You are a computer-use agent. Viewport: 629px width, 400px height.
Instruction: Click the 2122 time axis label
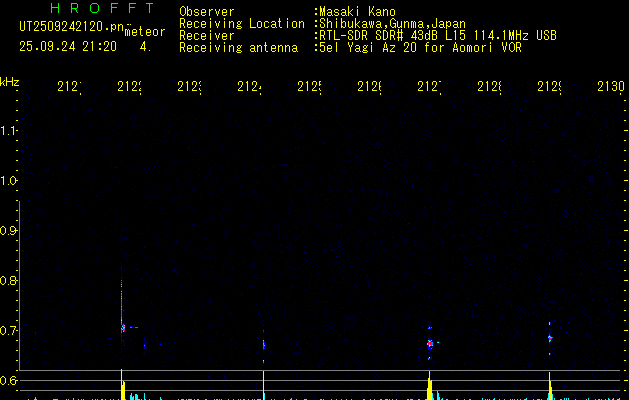pos(130,86)
